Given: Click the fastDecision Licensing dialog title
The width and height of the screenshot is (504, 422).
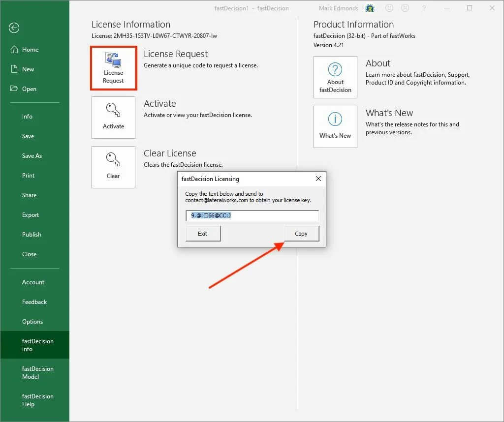Looking at the screenshot, I should tap(210, 179).
